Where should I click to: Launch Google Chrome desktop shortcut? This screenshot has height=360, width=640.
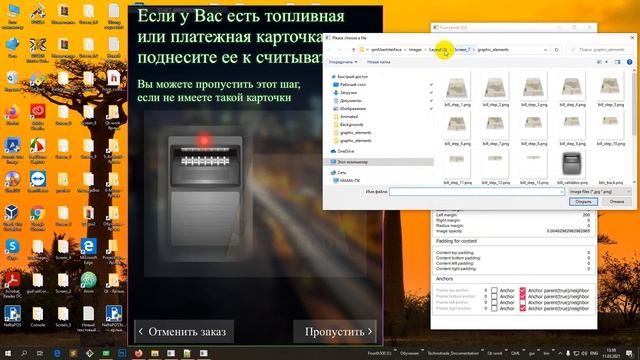click(x=38, y=216)
